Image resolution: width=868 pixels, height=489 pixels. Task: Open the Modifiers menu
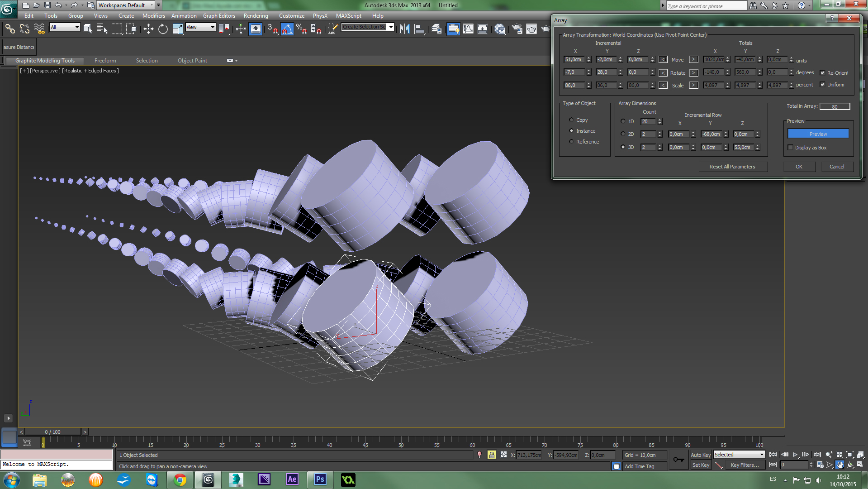coord(154,16)
